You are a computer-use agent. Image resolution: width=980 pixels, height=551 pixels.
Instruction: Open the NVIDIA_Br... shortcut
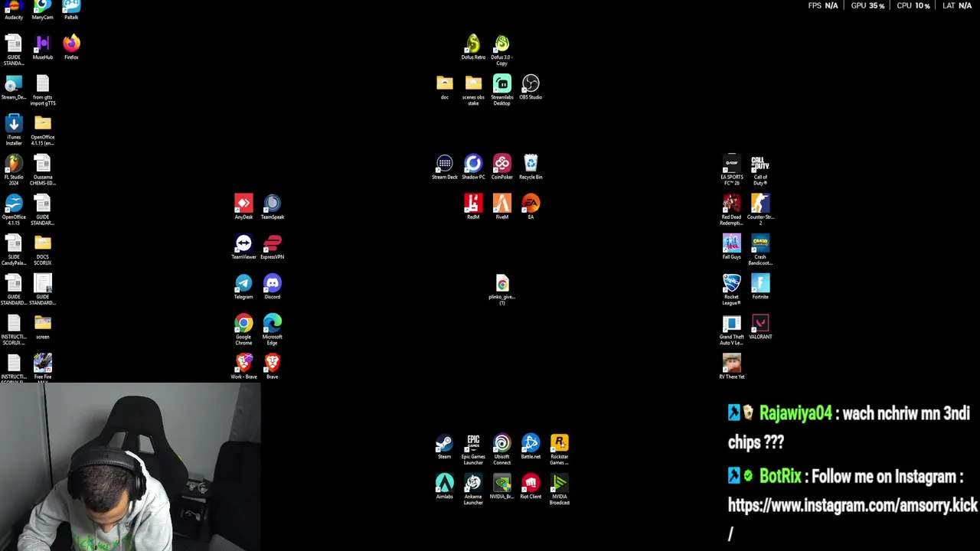(x=502, y=487)
